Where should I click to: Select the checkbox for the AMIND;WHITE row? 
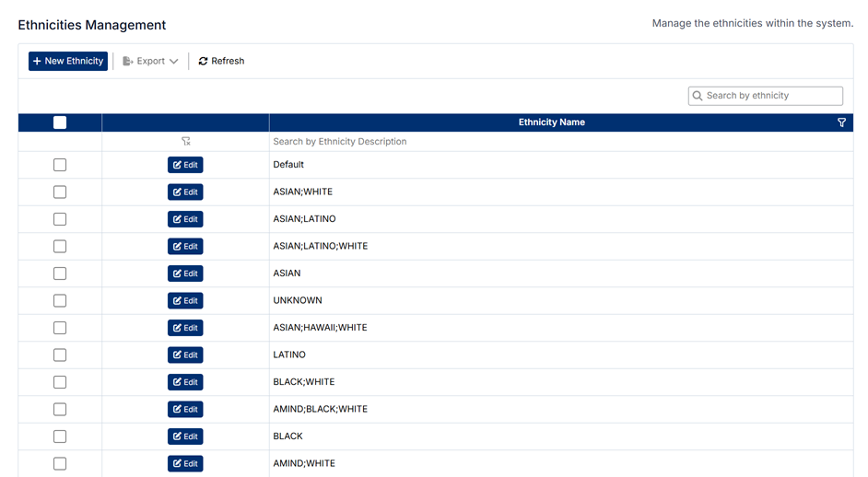(x=60, y=463)
